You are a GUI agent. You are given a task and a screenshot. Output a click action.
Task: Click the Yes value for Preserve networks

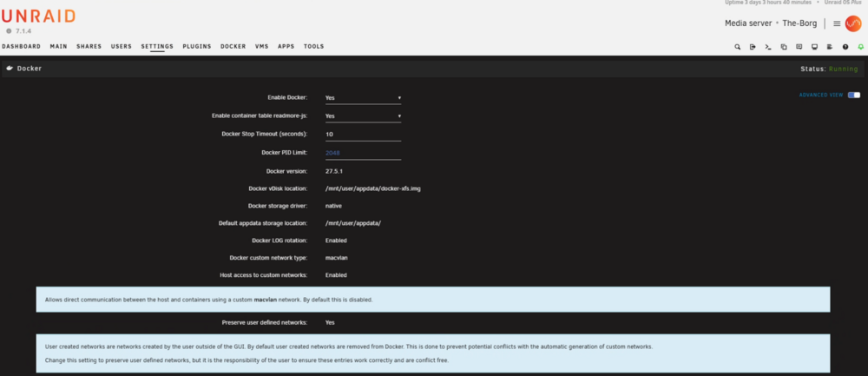pos(330,322)
